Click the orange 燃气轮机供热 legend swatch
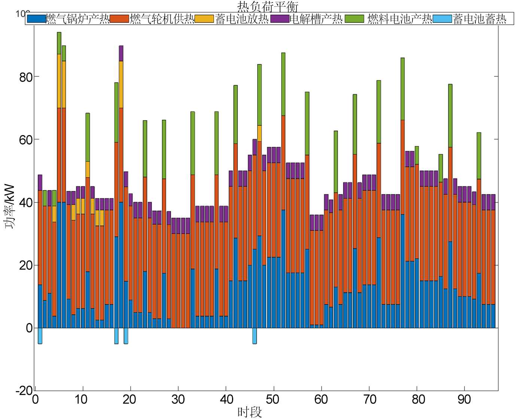Image resolution: width=515 pixels, height=420 pixels. point(119,19)
